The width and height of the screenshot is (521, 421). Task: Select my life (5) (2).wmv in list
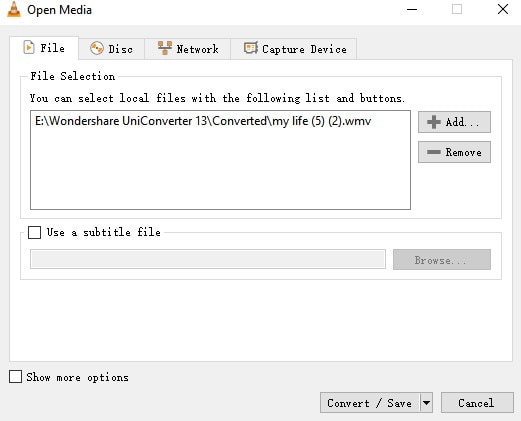(x=203, y=121)
